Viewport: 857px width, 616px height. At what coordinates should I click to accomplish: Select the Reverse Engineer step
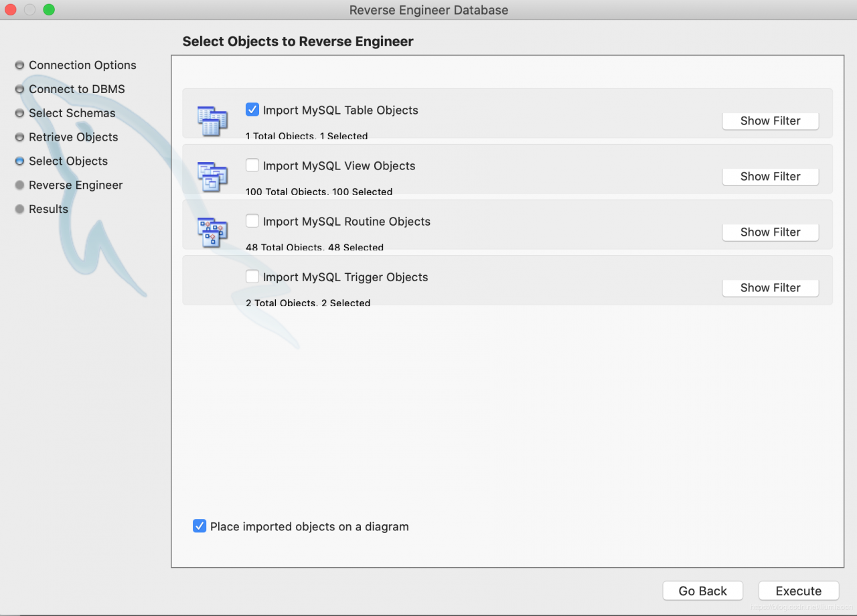(76, 185)
